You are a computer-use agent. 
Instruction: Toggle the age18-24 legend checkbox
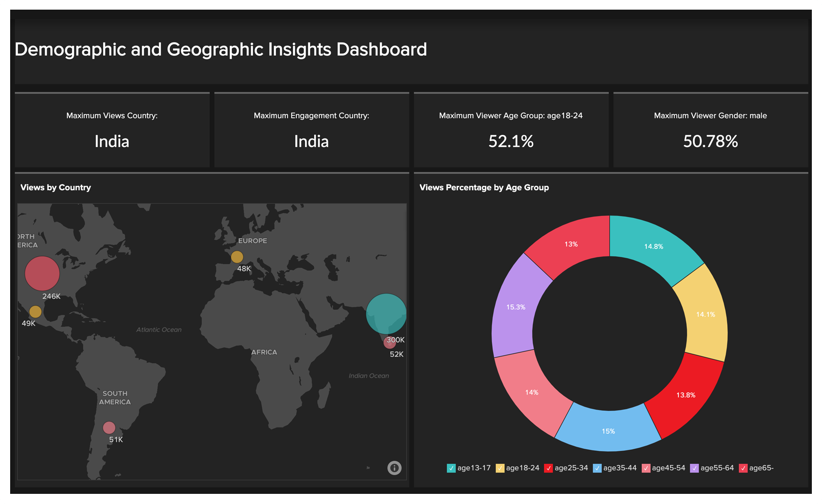click(500, 468)
